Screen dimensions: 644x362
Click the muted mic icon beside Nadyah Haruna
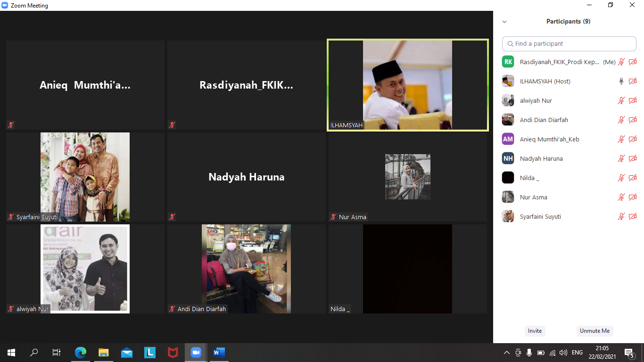621,158
